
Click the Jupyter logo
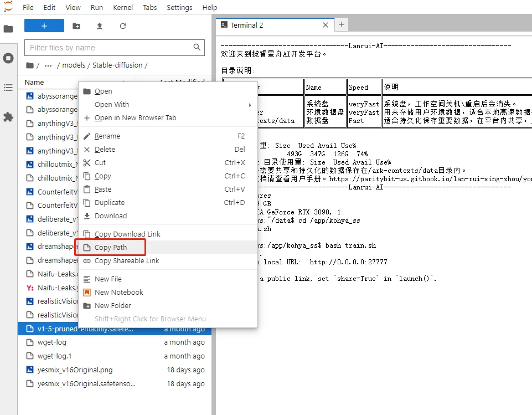(8, 7)
